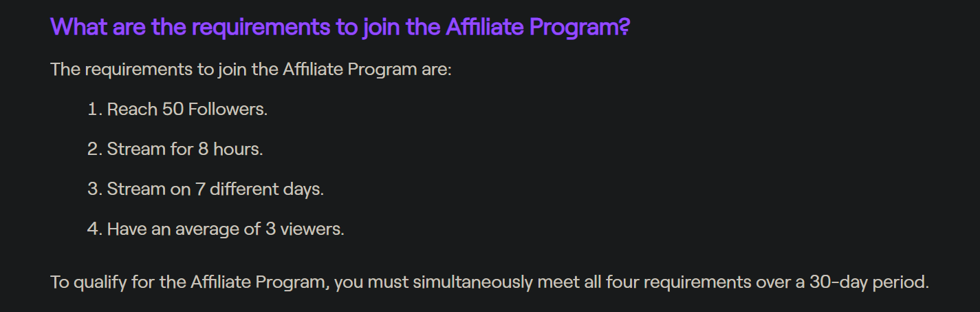Click the list number '3.' marker

coord(95,189)
